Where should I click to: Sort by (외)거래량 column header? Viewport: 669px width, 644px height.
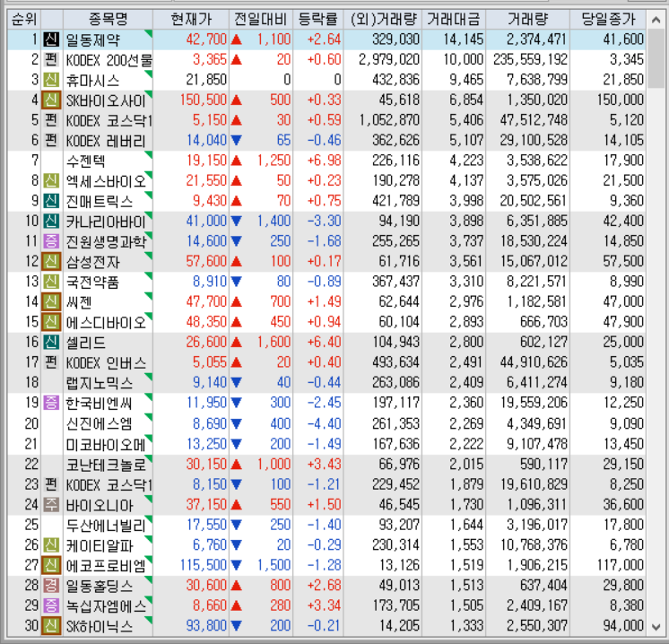coord(383,19)
